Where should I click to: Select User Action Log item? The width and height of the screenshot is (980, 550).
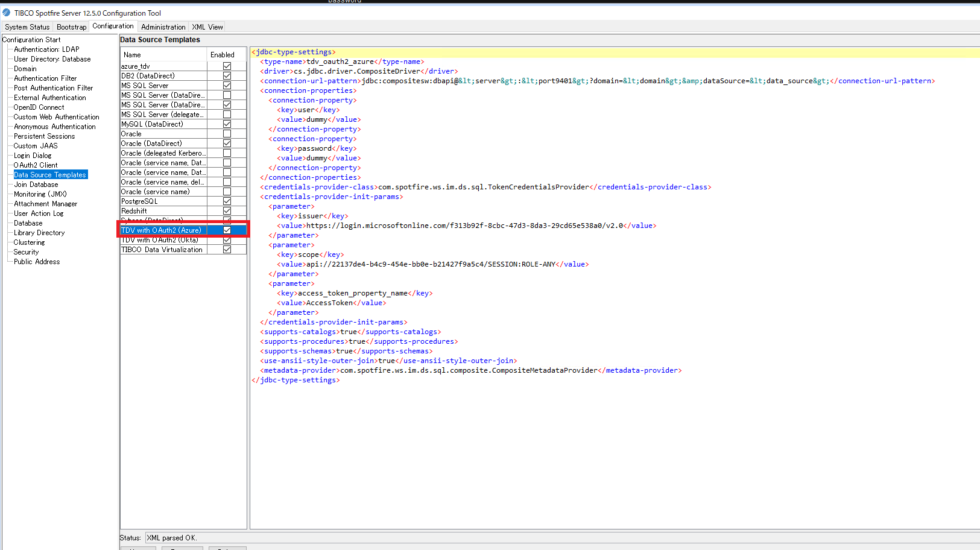(x=39, y=213)
